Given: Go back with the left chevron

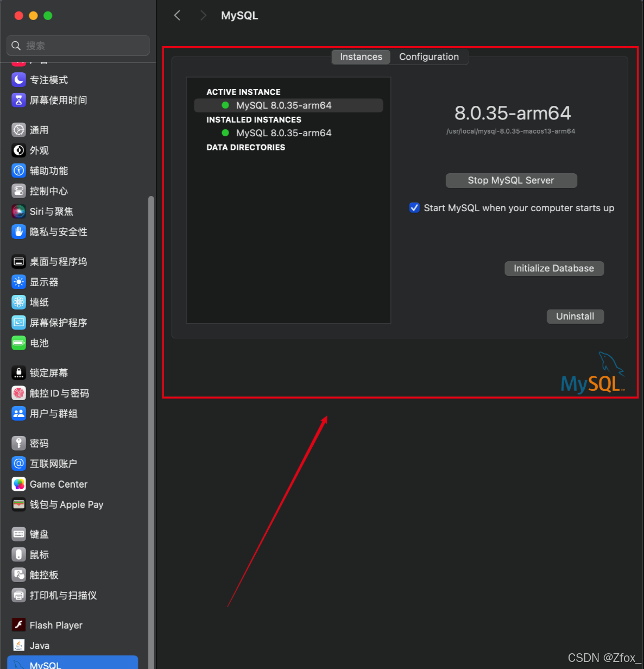Looking at the screenshot, I should pyautogui.click(x=177, y=15).
